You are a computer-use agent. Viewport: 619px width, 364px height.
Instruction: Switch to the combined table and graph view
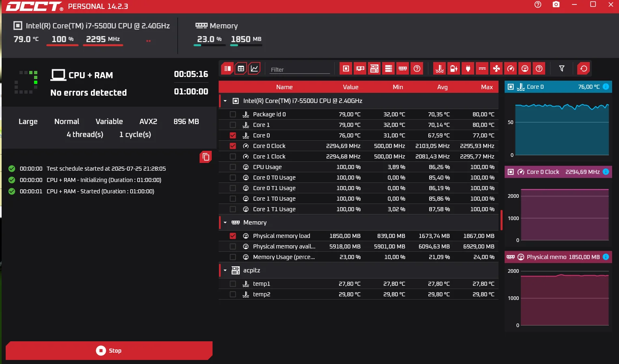pyautogui.click(x=228, y=69)
